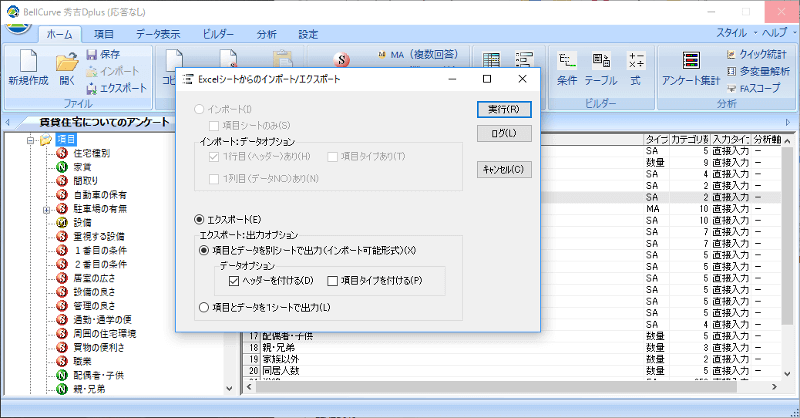Collapse the 項目 tree root node
The width and height of the screenshot is (800, 418).
click(32, 139)
